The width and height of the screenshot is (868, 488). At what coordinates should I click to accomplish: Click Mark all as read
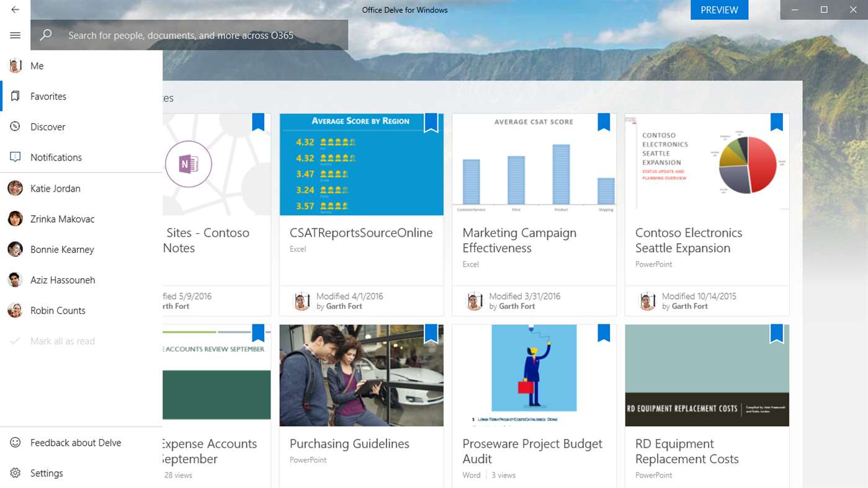[81, 341]
